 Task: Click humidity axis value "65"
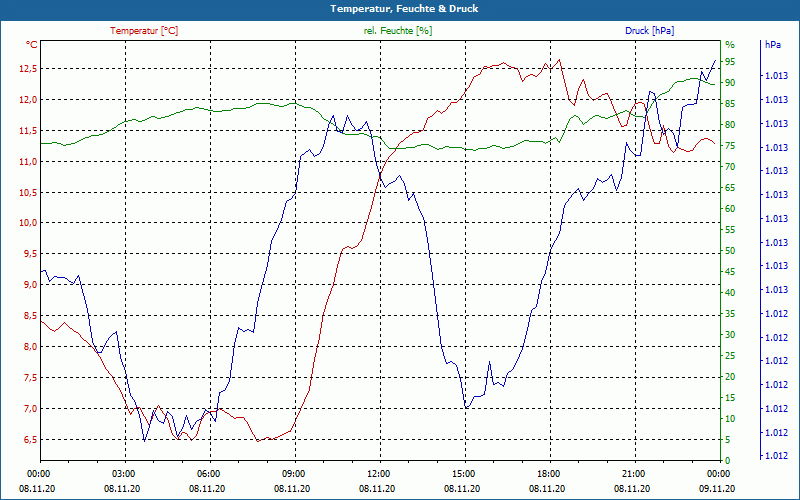pos(730,188)
